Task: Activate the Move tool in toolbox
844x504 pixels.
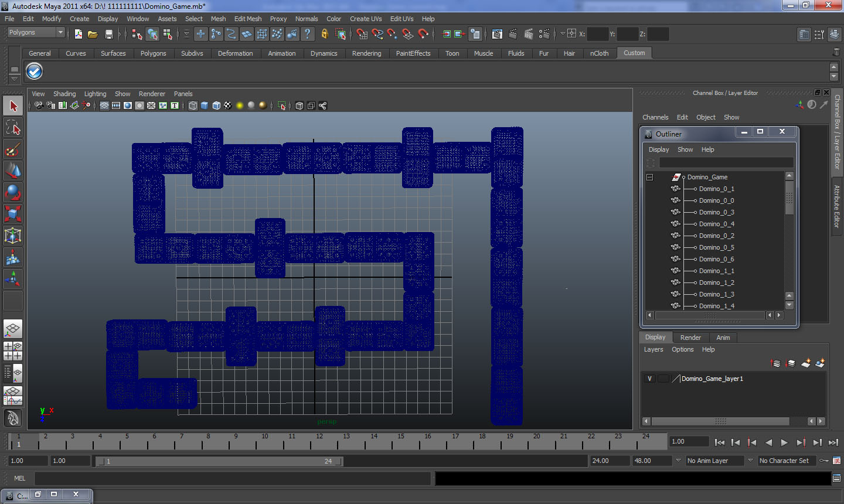Action: [x=13, y=171]
